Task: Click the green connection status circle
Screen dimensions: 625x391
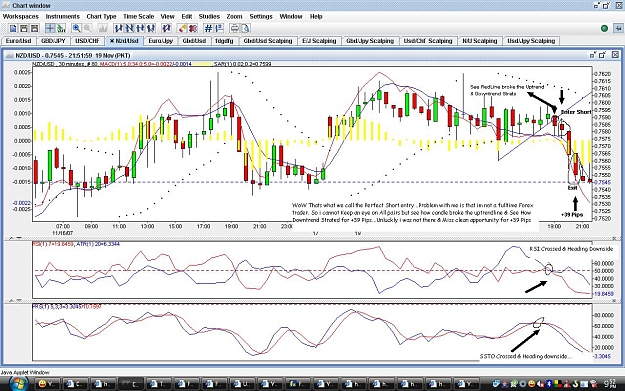Action: pyautogui.click(x=604, y=28)
